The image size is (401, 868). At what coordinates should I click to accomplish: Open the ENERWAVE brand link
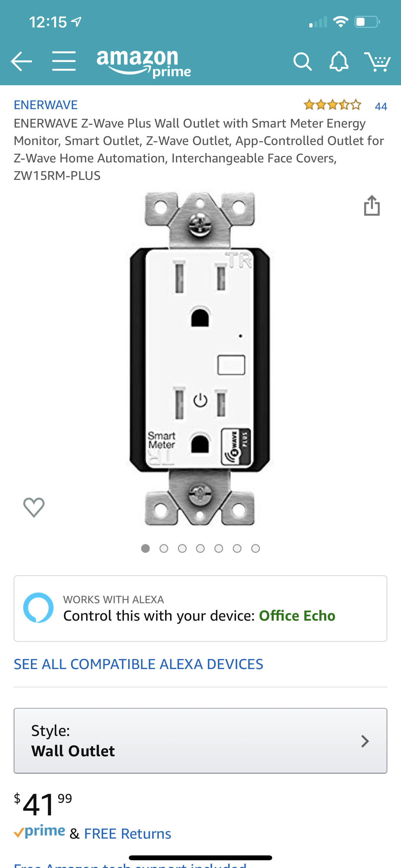[x=46, y=105]
